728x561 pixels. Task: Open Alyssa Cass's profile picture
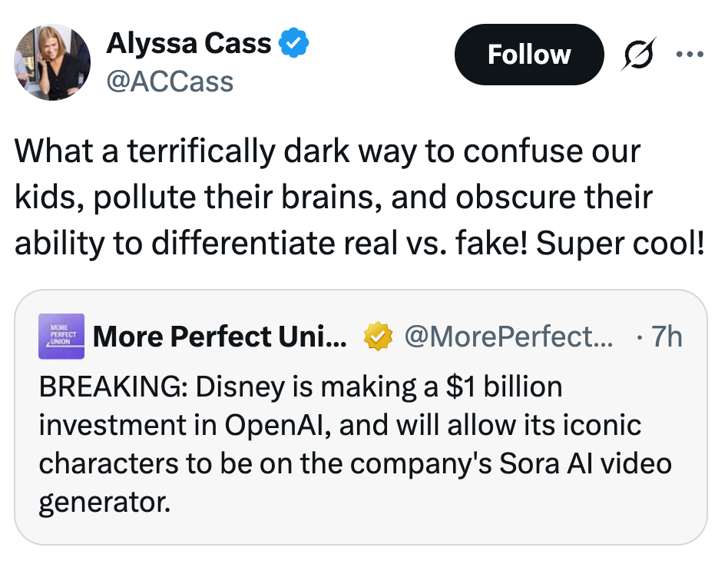(51, 61)
